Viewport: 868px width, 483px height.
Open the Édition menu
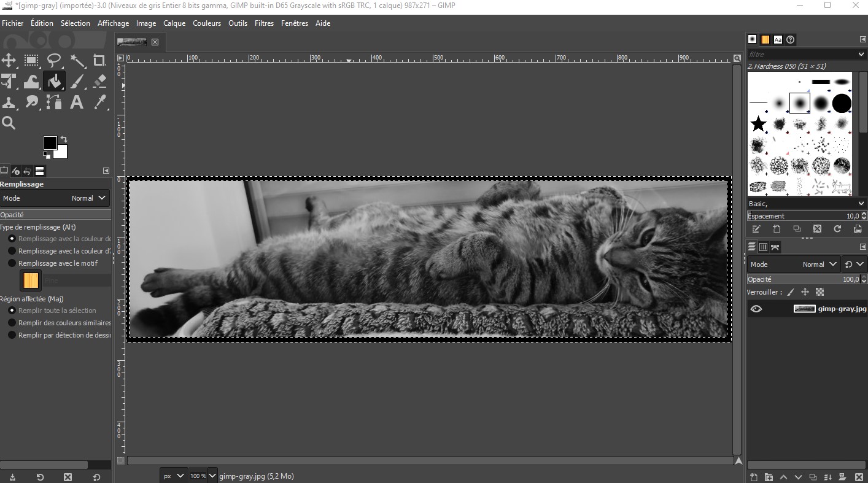pyautogui.click(x=42, y=23)
